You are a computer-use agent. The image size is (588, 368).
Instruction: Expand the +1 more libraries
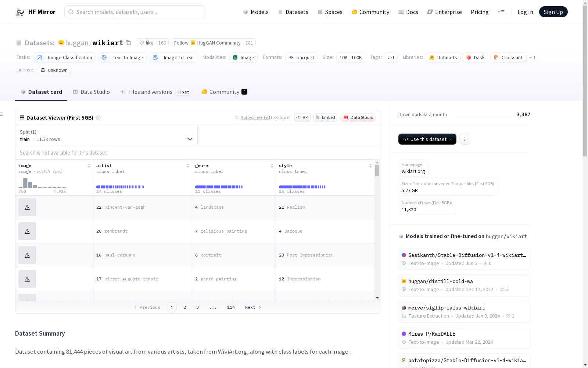click(x=533, y=58)
